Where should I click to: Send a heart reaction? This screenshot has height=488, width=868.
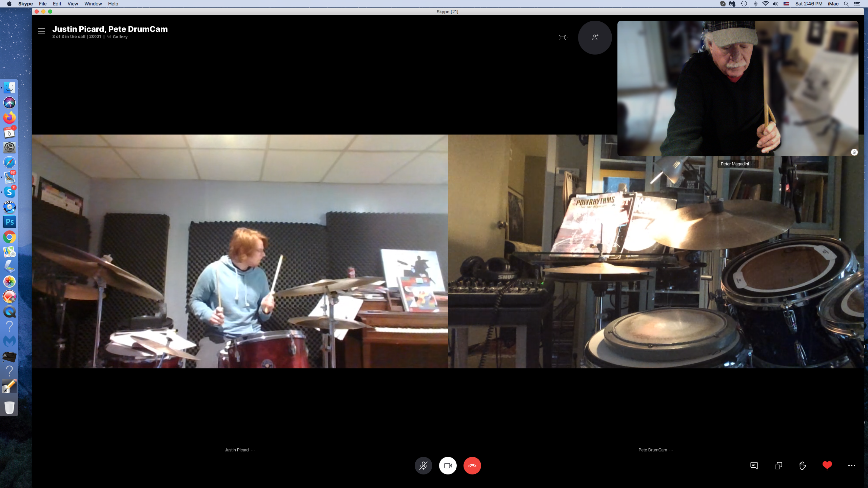pyautogui.click(x=827, y=465)
